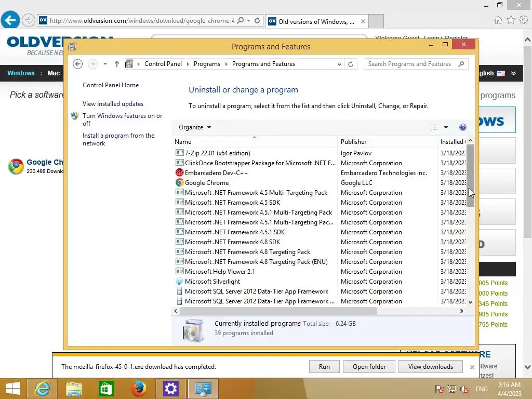Open PC settings gear taskbar icon
532x399 pixels.
170,389
